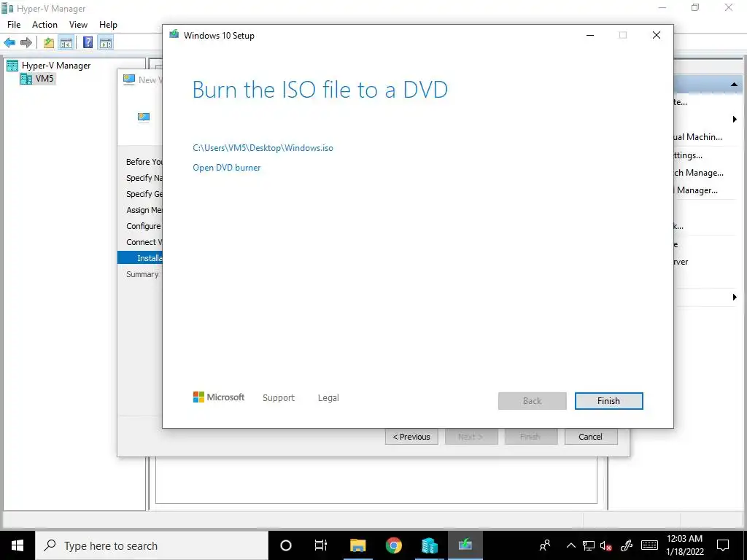The width and height of the screenshot is (747, 560).
Task: Switch to Windows 10 Setup taskbar icon
Action: [x=465, y=545]
